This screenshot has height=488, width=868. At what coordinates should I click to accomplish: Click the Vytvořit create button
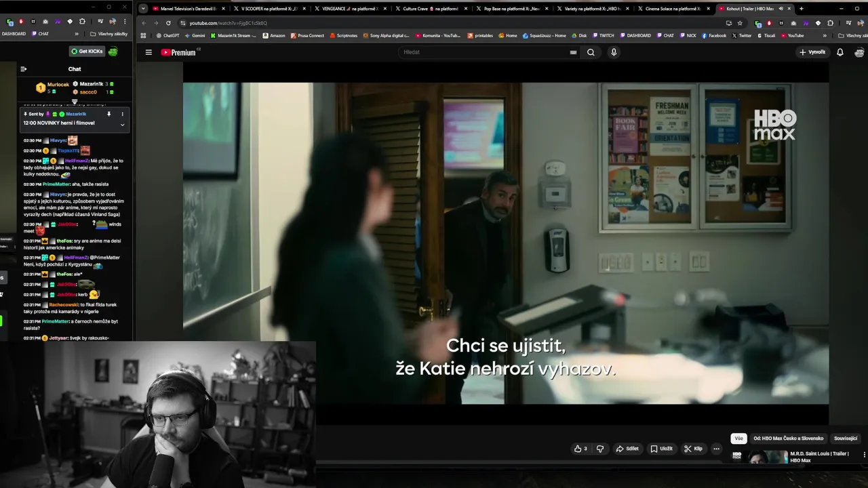point(812,52)
